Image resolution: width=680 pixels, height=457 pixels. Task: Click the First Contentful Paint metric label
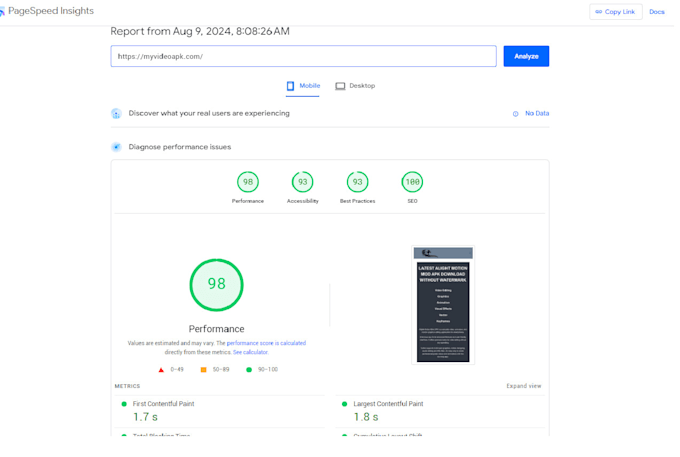(x=163, y=404)
